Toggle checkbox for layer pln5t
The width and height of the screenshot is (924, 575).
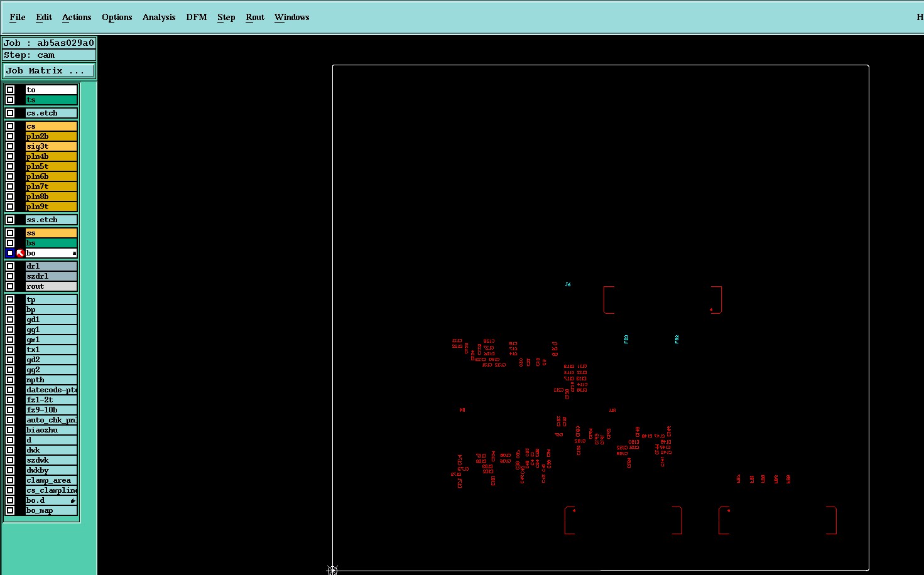point(10,166)
